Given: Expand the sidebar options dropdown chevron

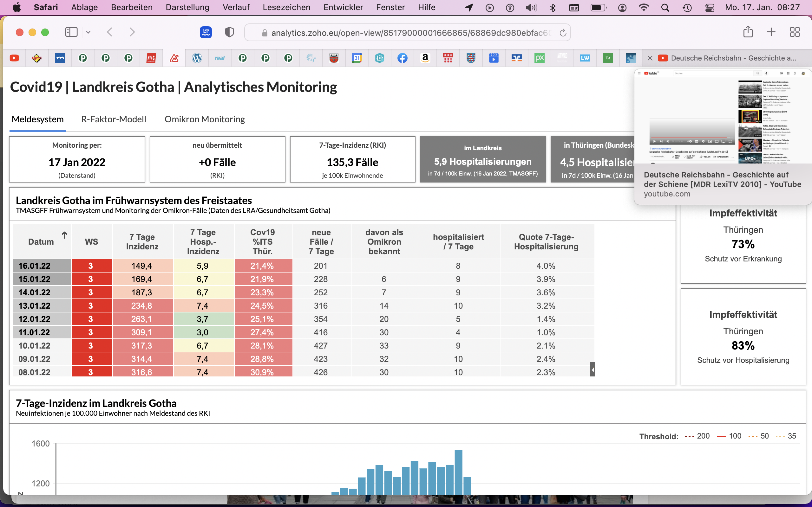Looking at the screenshot, I should point(88,32).
